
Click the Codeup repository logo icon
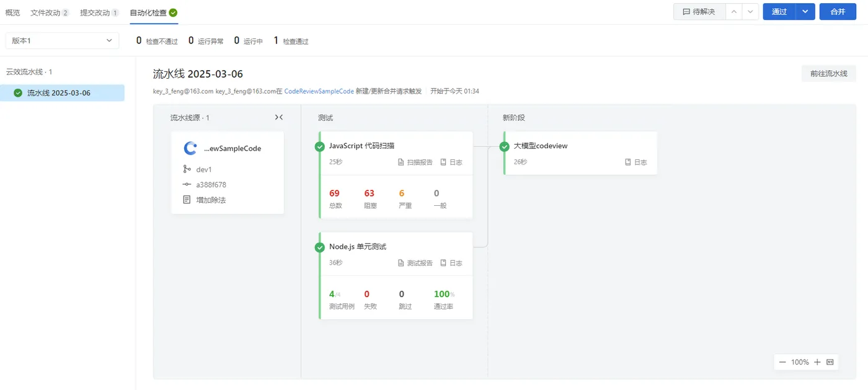tap(190, 148)
